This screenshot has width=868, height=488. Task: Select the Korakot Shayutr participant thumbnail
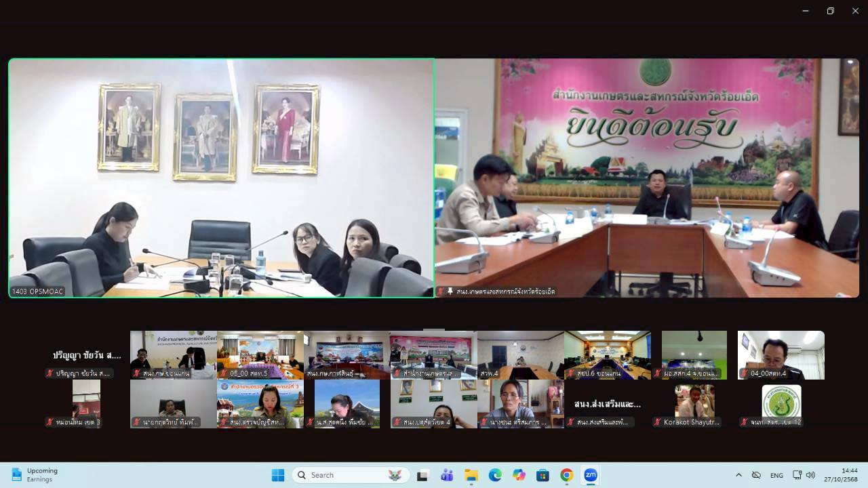click(694, 405)
